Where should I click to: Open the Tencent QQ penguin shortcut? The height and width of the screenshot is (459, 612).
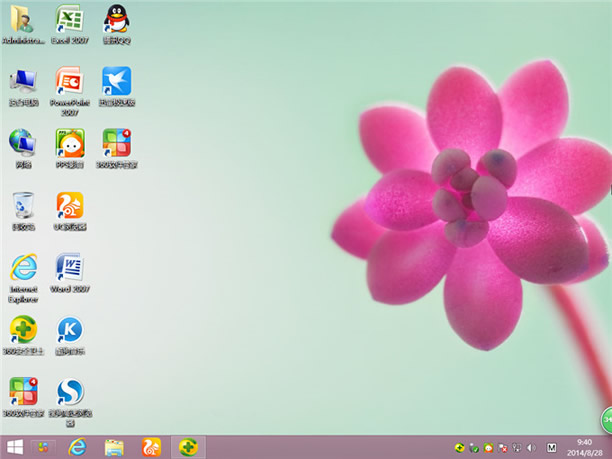[x=116, y=20]
